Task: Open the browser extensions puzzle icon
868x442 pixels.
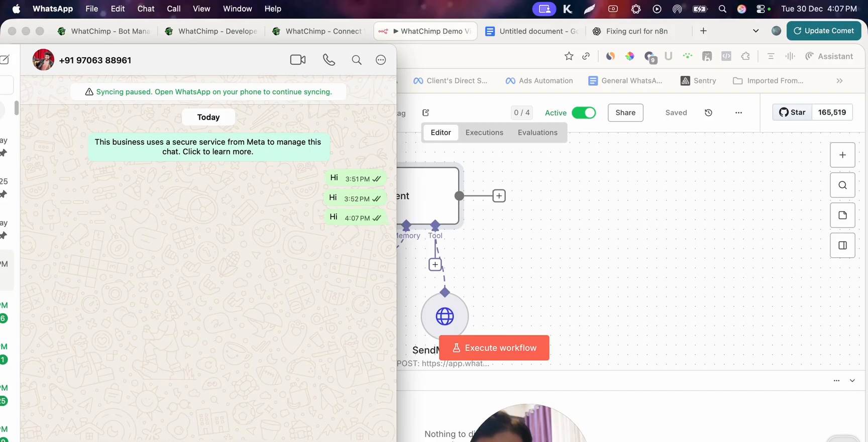Action: (745, 56)
